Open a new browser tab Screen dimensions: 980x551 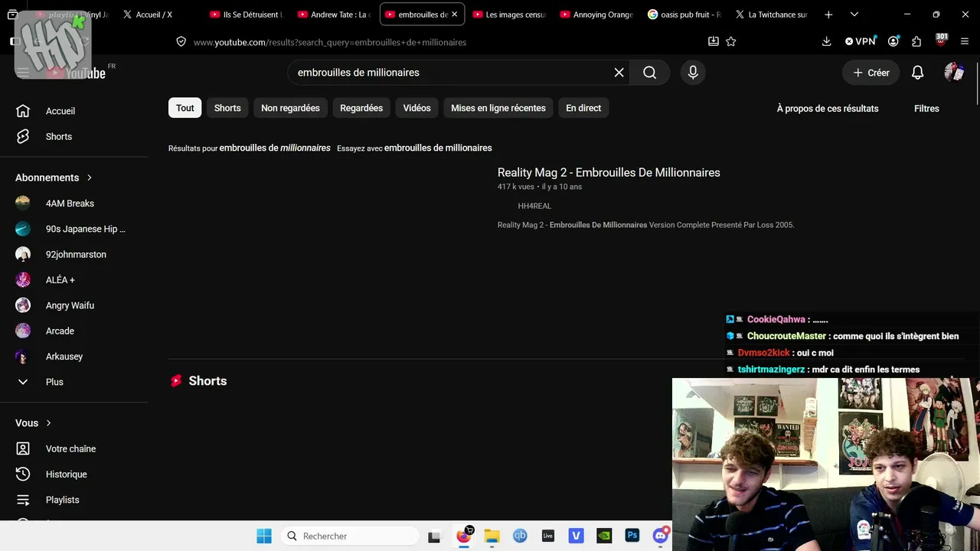pos(828,15)
